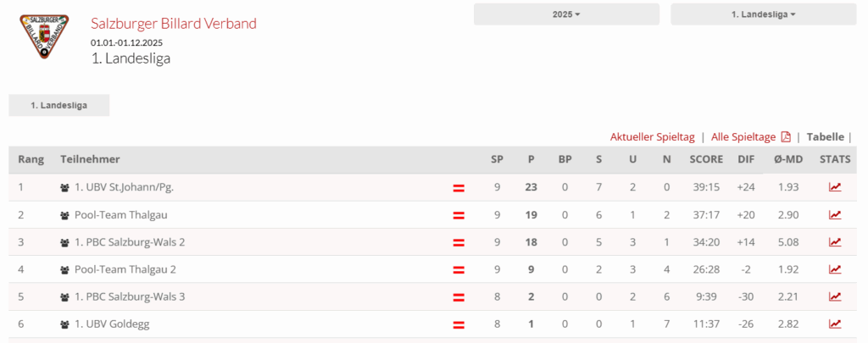Open stats chart for Pool-Team Thalgau
Viewport: 868px width, 343px height.
(x=835, y=214)
